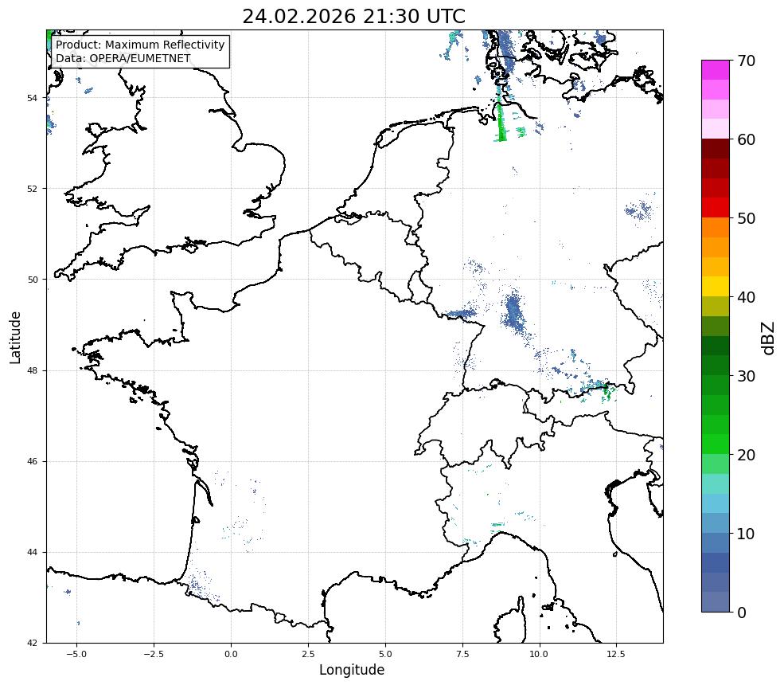Viewport: 784px width, 685px height.
Task: Click the colorbar tick label 70
Action: tap(746, 61)
